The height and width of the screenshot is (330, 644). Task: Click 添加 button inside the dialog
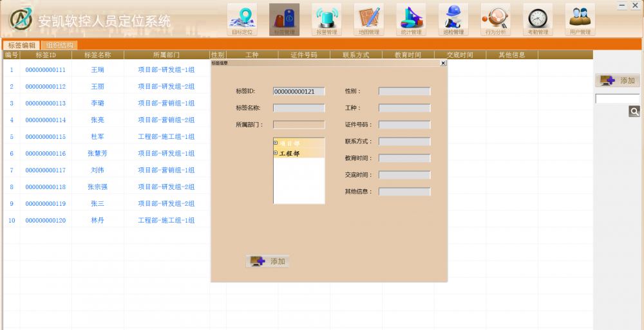[268, 261]
